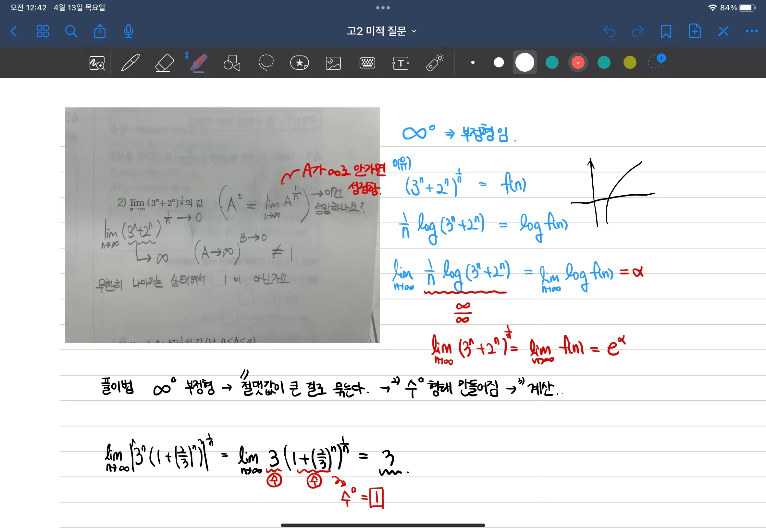Select the smallest stroke thickness dot

tap(473, 62)
